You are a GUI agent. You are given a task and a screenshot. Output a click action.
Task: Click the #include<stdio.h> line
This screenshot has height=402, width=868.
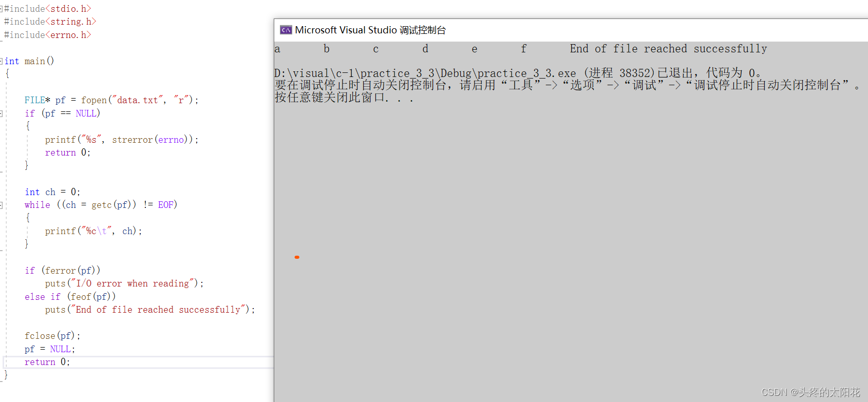pos(48,8)
